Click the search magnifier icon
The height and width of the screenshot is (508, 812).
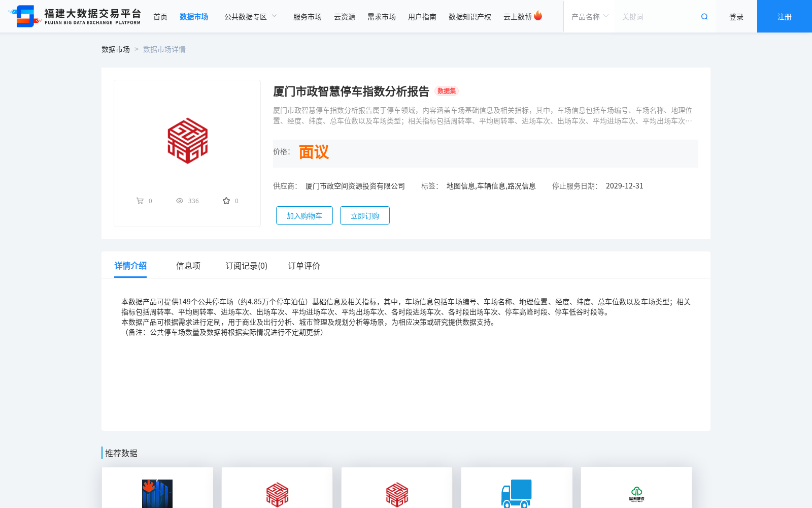(x=704, y=17)
